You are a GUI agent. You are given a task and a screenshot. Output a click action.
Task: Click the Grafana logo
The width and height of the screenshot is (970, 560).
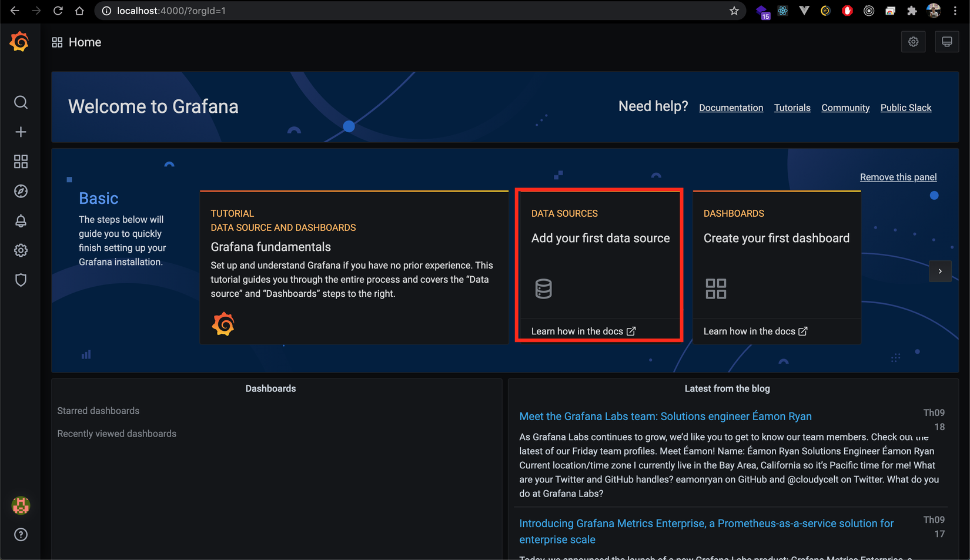pyautogui.click(x=19, y=42)
